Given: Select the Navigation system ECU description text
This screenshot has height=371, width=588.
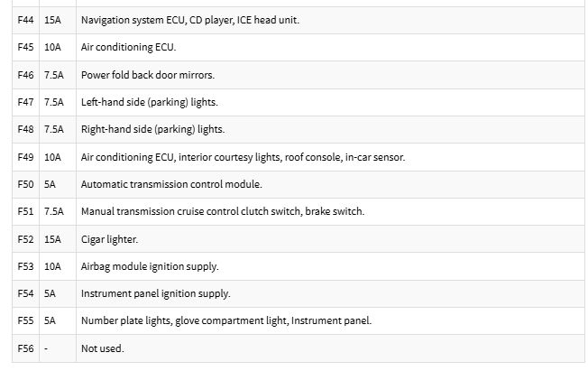Looking at the screenshot, I should pyautogui.click(x=190, y=20).
